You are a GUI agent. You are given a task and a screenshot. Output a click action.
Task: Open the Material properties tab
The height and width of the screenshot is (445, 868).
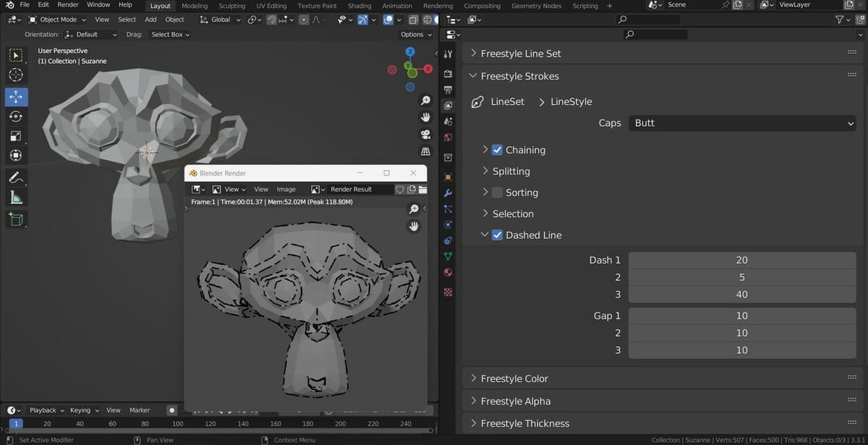(x=448, y=272)
